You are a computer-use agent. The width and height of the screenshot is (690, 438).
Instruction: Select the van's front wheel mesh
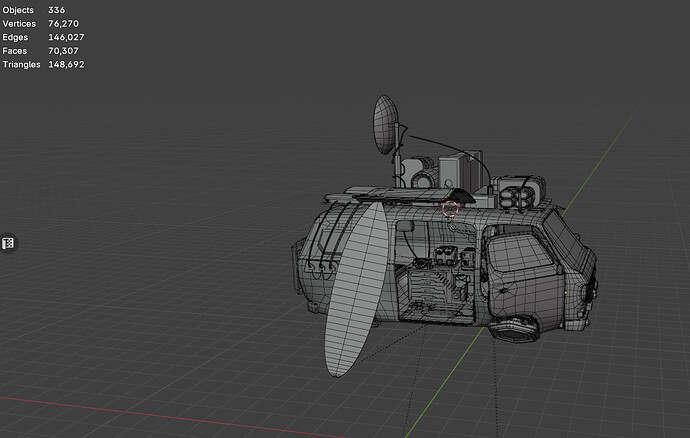(513, 330)
